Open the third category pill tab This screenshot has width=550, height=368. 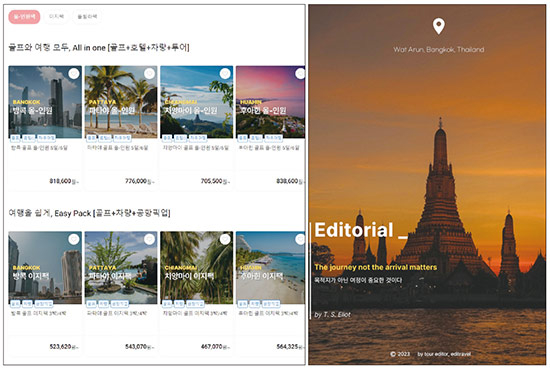pos(87,16)
